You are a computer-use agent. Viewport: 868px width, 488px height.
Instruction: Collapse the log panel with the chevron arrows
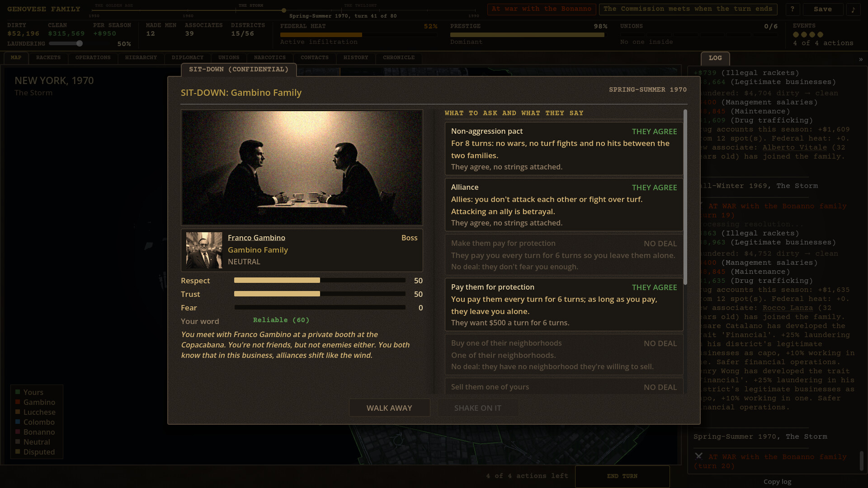tap(860, 59)
